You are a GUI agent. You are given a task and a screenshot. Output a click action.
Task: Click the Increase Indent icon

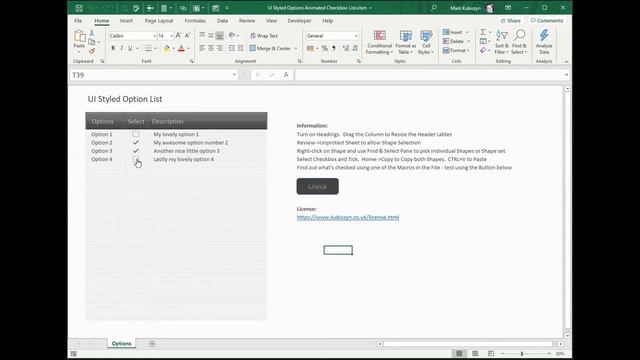point(240,48)
